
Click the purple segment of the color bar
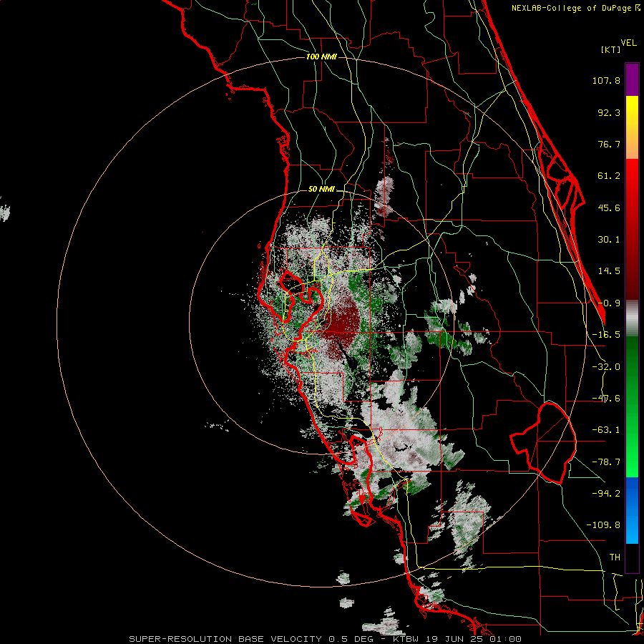click(632, 79)
